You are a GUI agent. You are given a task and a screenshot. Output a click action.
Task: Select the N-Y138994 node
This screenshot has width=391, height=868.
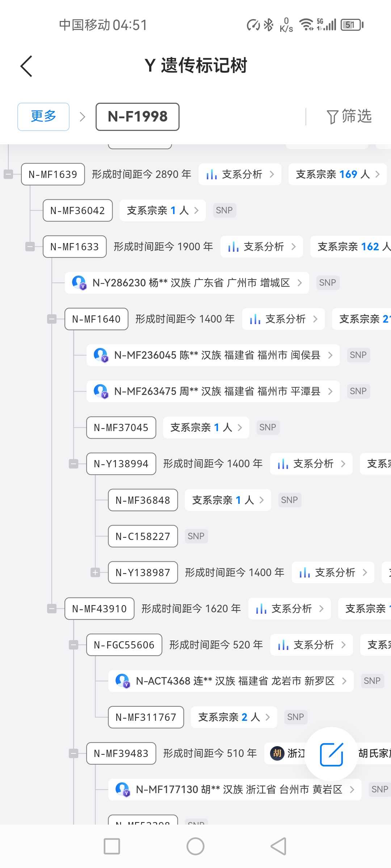point(121,464)
